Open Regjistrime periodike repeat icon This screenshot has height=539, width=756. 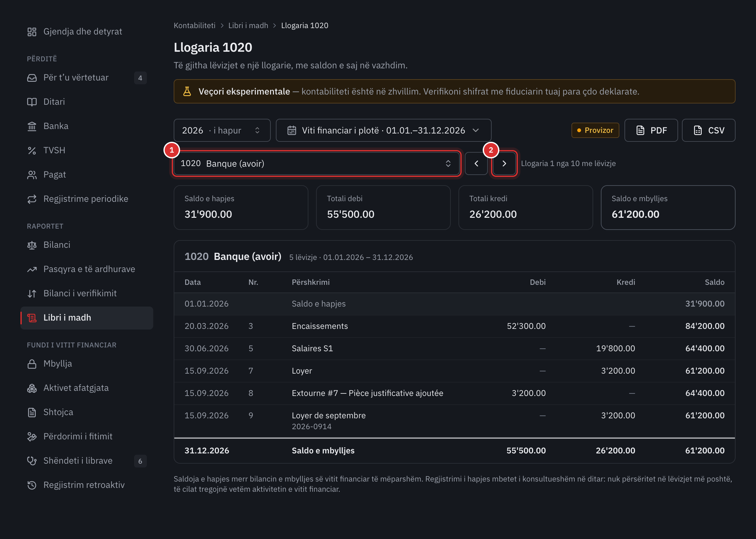[x=32, y=199]
